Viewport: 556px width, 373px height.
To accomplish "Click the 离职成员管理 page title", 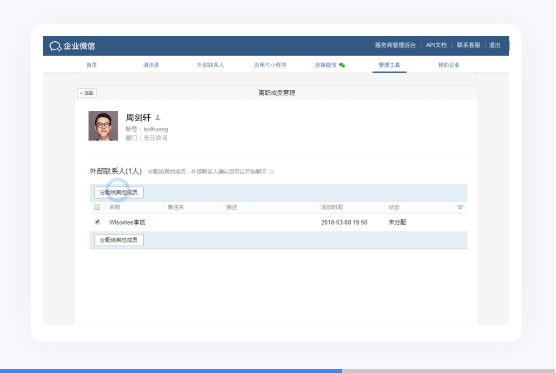I will click(277, 93).
